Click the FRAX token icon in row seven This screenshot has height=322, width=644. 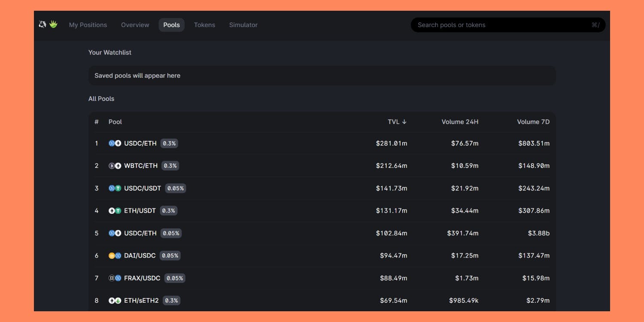point(111,278)
